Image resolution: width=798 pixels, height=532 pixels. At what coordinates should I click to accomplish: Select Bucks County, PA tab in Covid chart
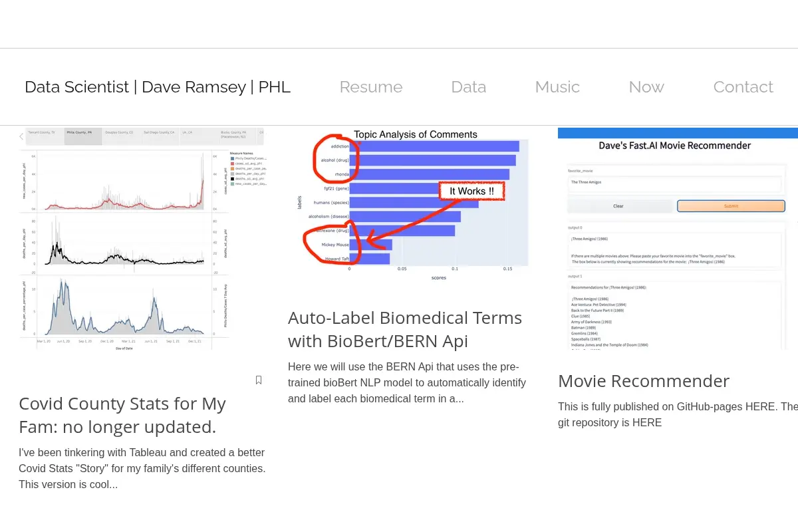(x=237, y=136)
